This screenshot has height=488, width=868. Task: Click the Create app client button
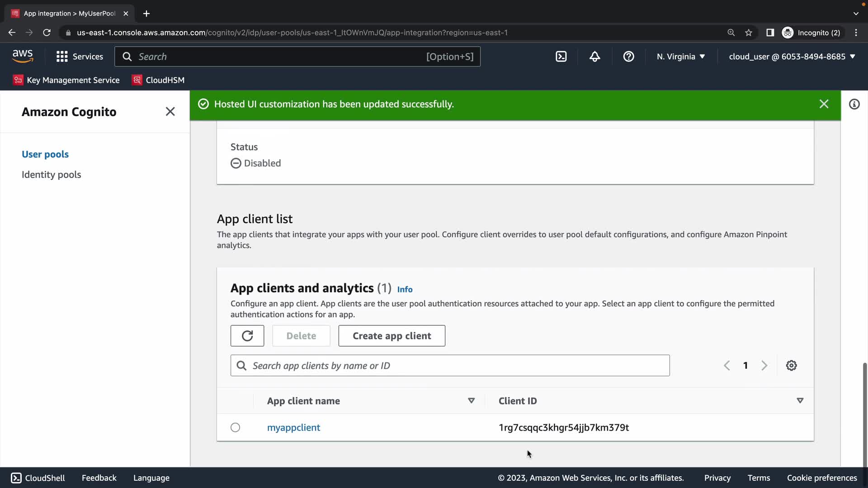[392, 336]
